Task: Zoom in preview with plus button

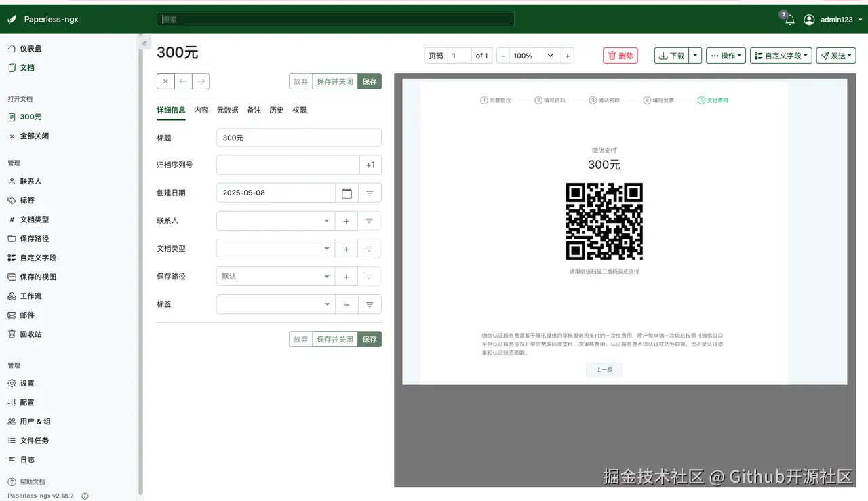Action: tap(567, 56)
